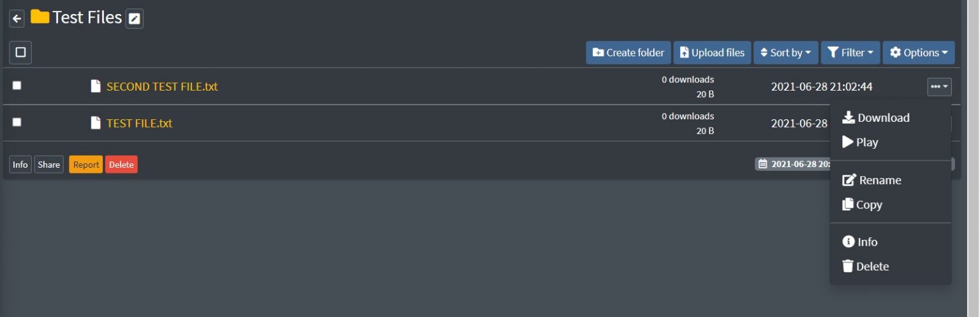Choose Download from the context menu
980x317 pixels.
click(876, 118)
